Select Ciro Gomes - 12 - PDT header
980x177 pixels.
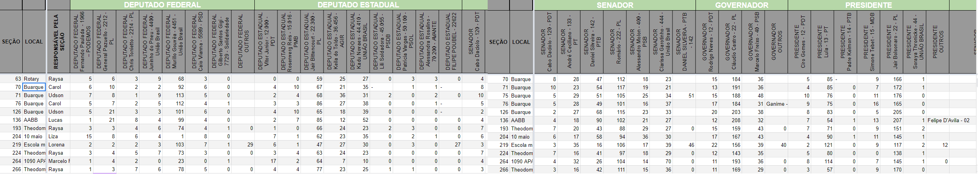pos(799,42)
